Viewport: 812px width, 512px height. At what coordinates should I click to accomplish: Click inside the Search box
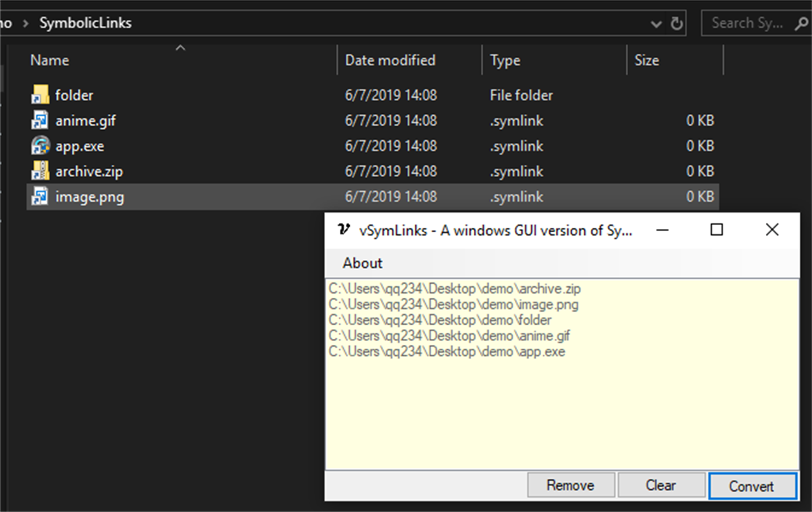[748, 23]
